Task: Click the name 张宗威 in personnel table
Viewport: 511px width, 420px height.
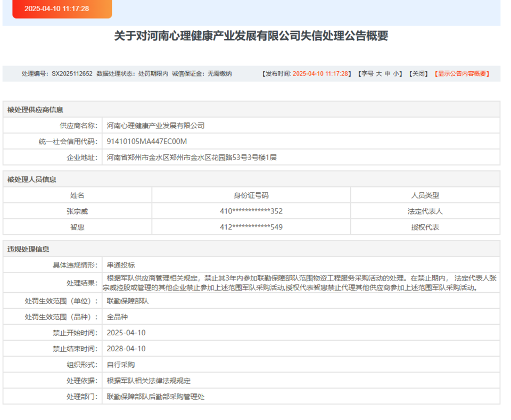Action: 77,211
